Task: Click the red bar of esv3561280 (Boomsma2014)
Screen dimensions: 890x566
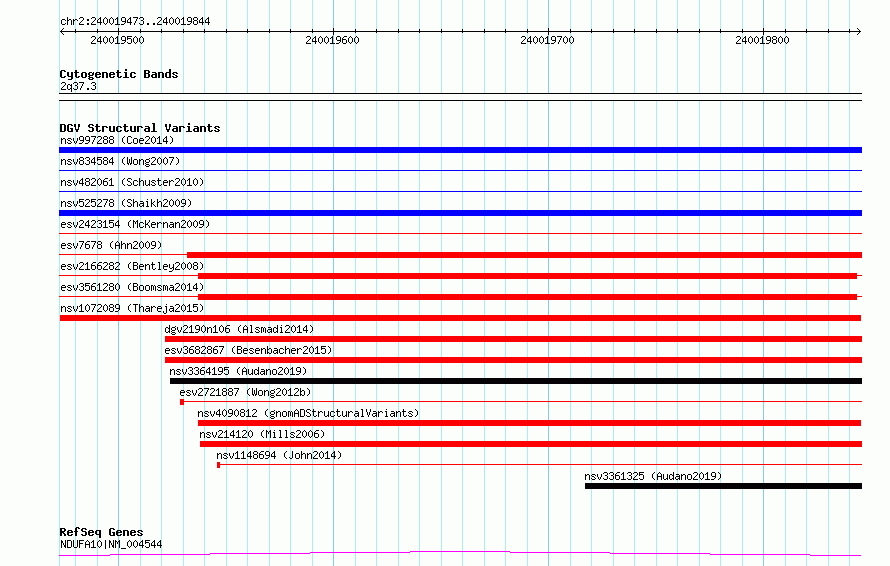Action: [527, 297]
